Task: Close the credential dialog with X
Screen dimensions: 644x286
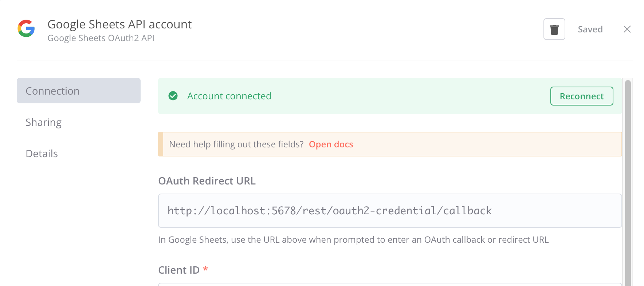Action: pos(627,29)
